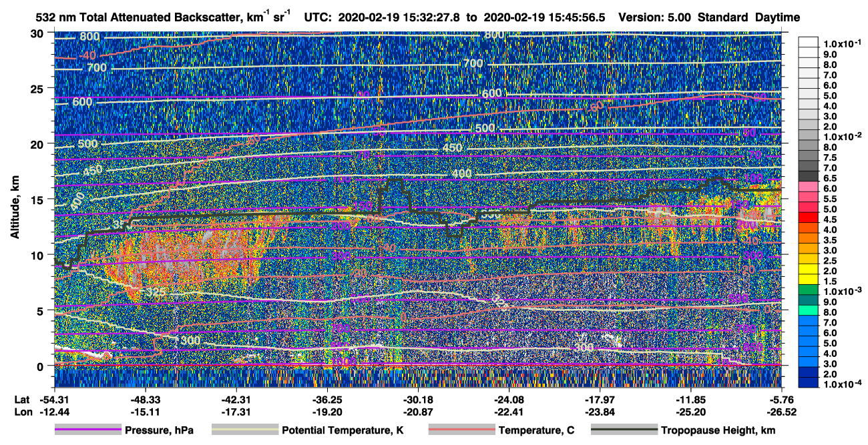
Task: Click the 'Lon' row label
Action: click(22, 412)
